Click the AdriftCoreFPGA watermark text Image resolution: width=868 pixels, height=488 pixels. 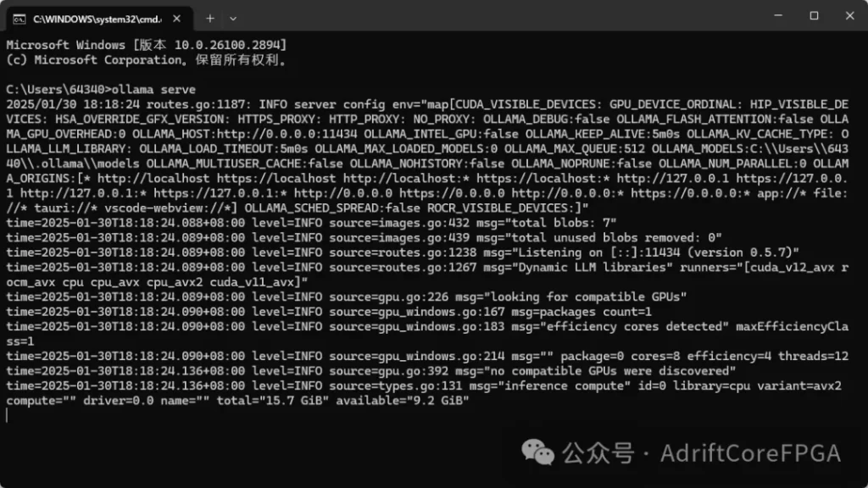(x=750, y=453)
